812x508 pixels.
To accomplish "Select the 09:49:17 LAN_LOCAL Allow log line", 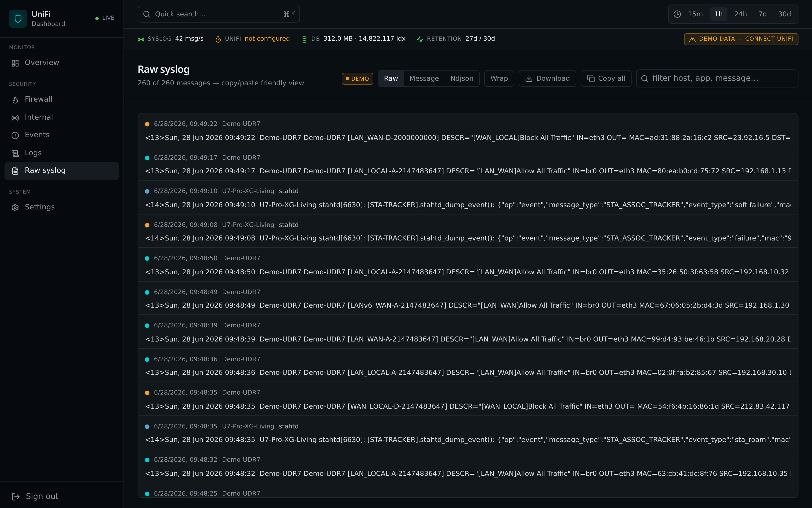I will [468, 164].
